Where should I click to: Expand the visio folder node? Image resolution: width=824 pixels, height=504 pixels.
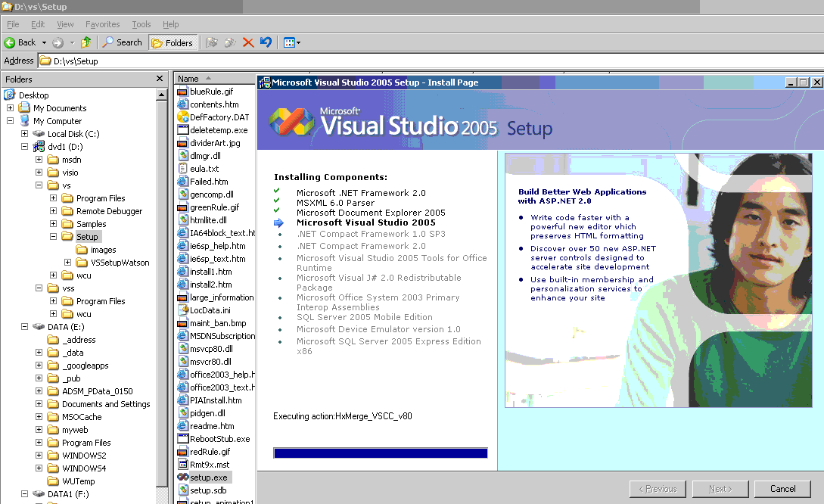(x=39, y=172)
